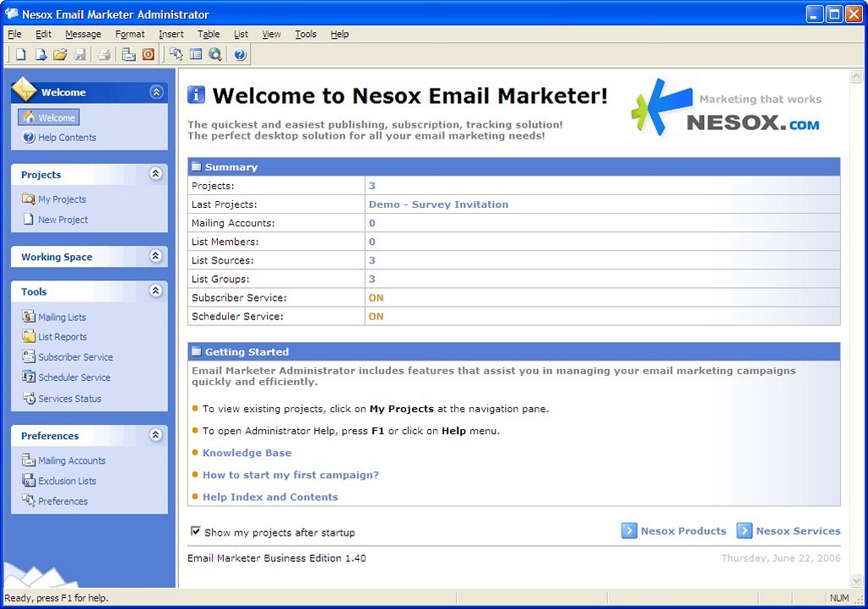868x609 pixels.
Task: Open the Nesox Products link
Action: [683, 530]
